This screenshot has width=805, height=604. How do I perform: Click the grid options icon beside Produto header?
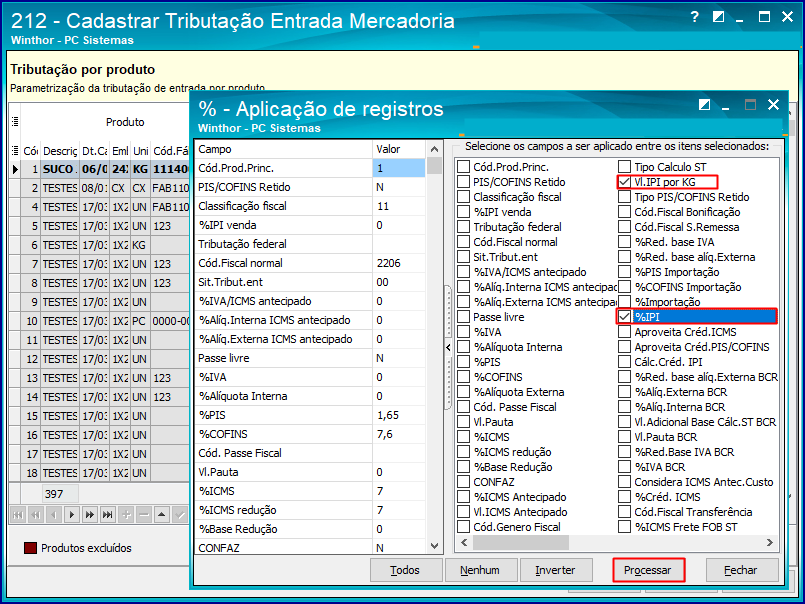point(15,122)
